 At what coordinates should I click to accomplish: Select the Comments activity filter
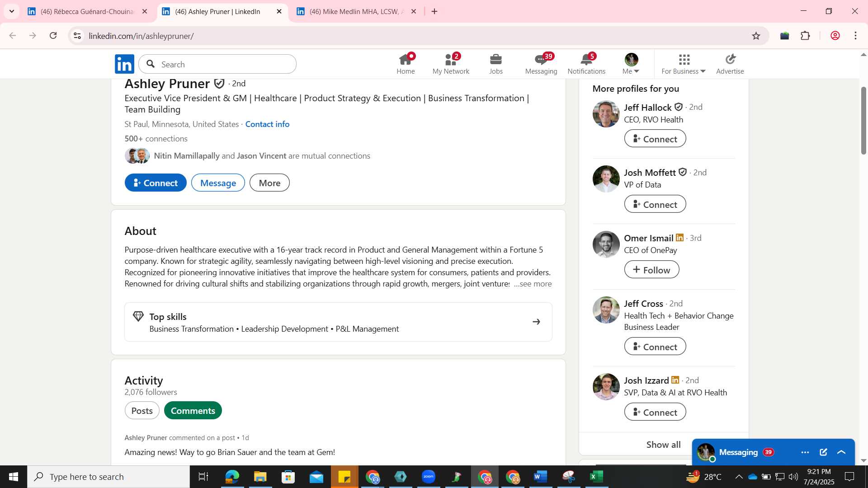(193, 410)
